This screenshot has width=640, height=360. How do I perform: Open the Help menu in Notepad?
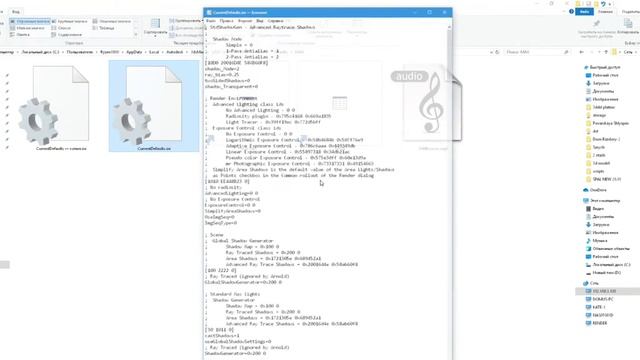pos(276,21)
